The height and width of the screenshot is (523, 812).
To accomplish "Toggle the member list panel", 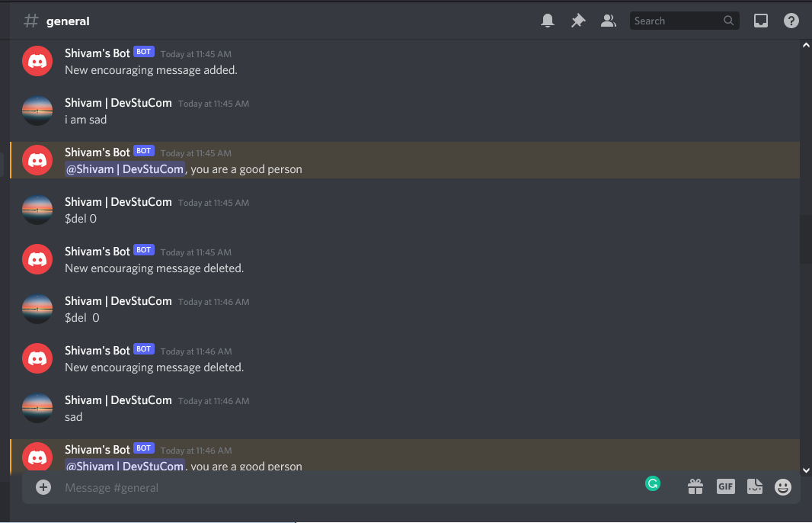I will [x=608, y=21].
